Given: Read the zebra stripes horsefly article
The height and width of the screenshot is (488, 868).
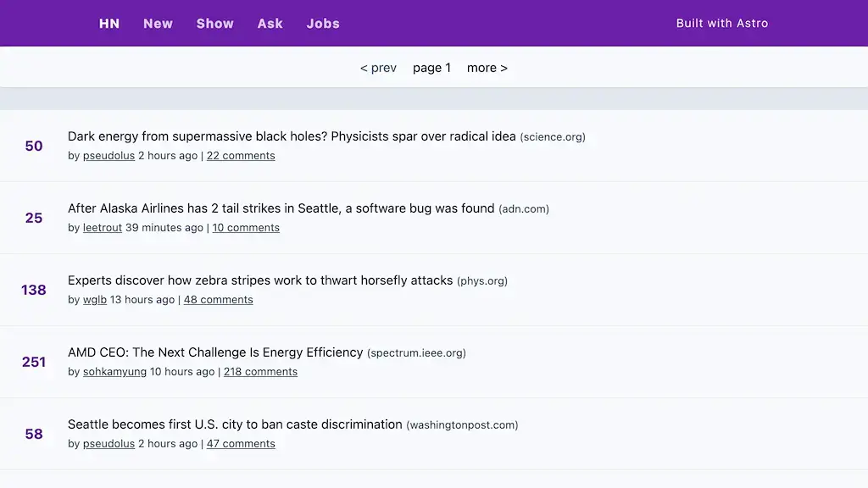Looking at the screenshot, I should coord(260,280).
